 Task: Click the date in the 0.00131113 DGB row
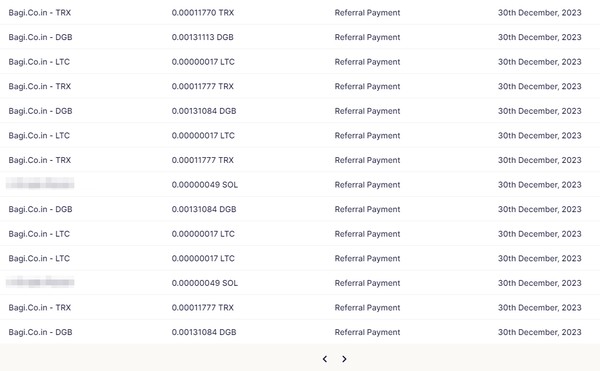click(x=540, y=37)
